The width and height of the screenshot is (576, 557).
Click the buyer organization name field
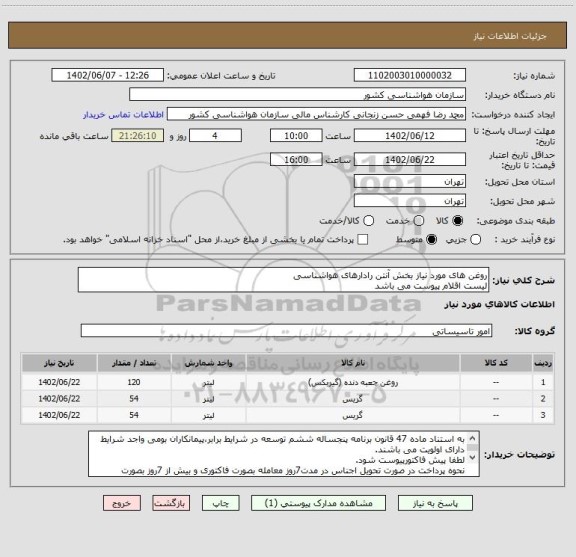[298, 95]
